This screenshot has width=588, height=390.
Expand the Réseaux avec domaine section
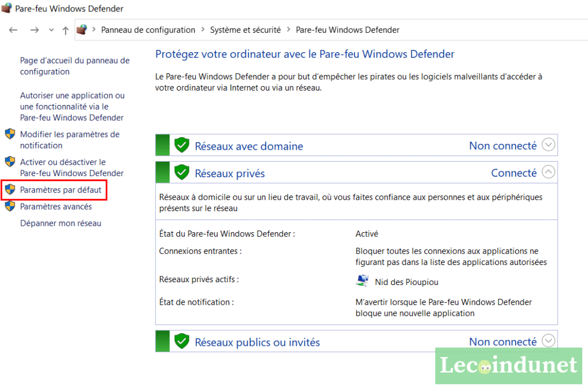coord(548,145)
